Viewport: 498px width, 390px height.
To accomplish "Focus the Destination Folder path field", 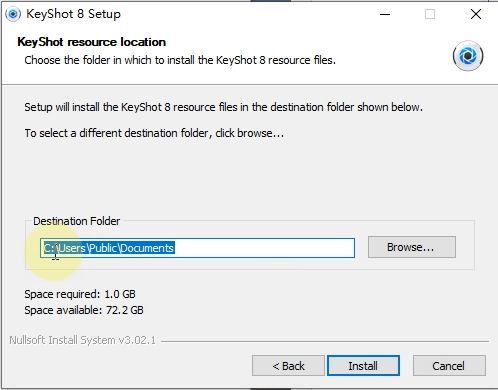I will 197,248.
